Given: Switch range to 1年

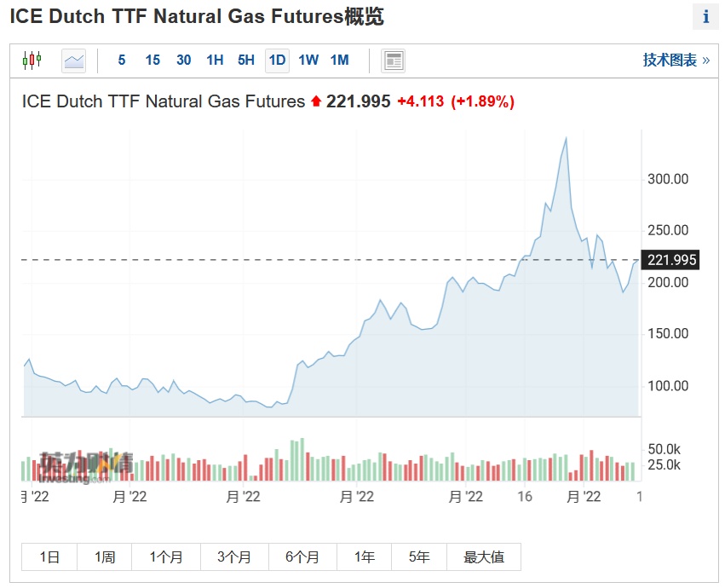Looking at the screenshot, I should 365,557.
